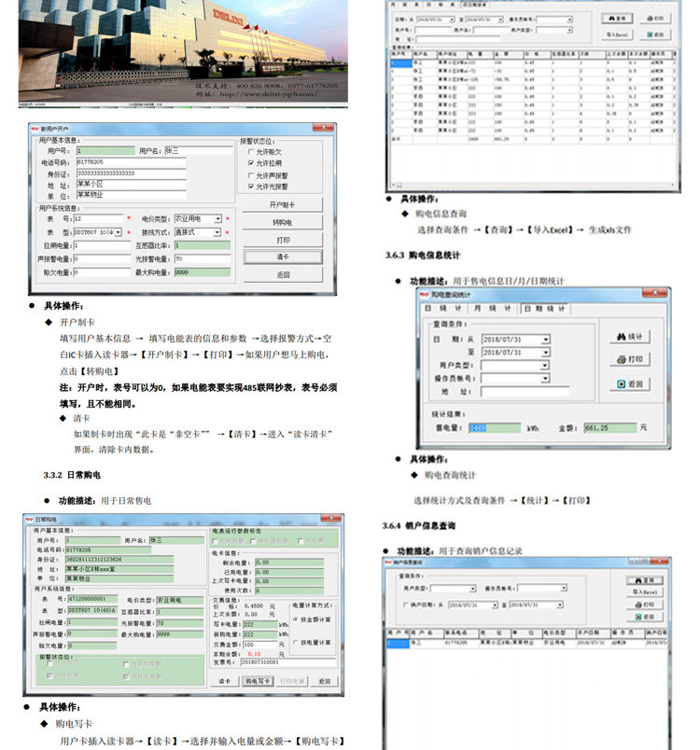The image size is (700, 750).
Task: Open 用户类型 dropdown in 销户信息查询 window
Action: point(472,589)
